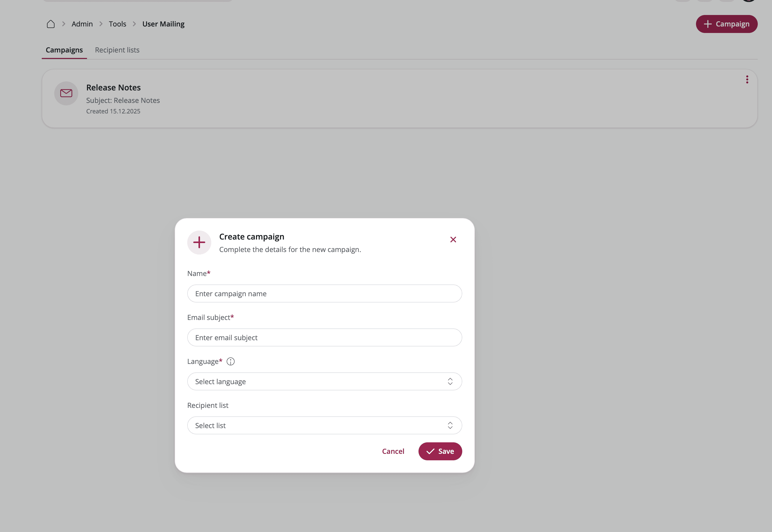
Task: Open the Select list recipient dropdown
Action: click(320, 426)
